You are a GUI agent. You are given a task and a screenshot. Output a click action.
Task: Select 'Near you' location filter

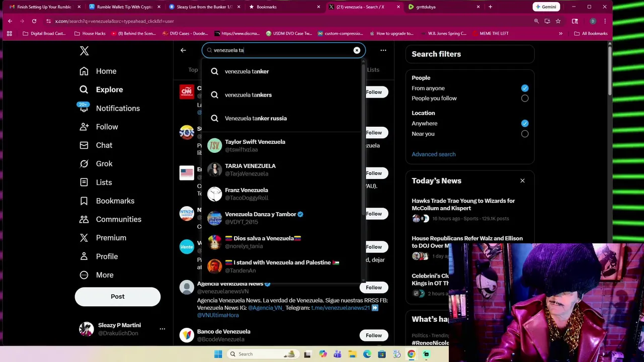[525, 134]
